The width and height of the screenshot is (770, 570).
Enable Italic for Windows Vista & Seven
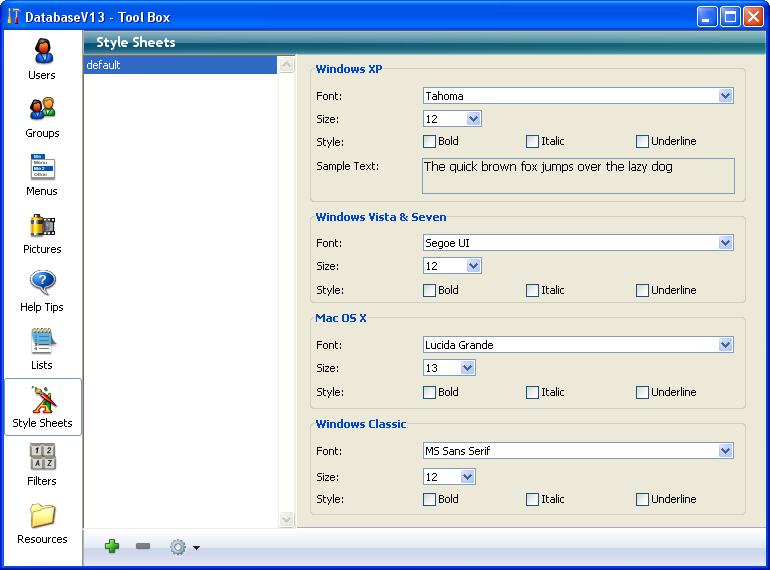click(x=533, y=291)
